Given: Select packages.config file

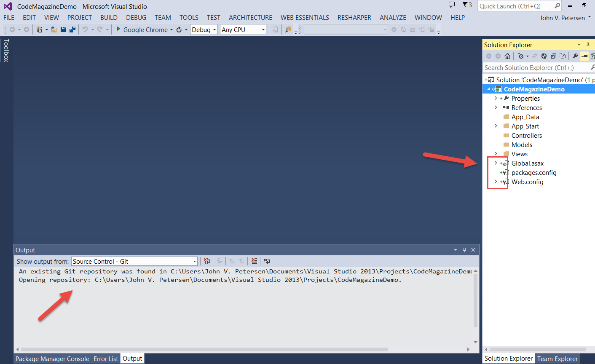Looking at the screenshot, I should 534,172.
